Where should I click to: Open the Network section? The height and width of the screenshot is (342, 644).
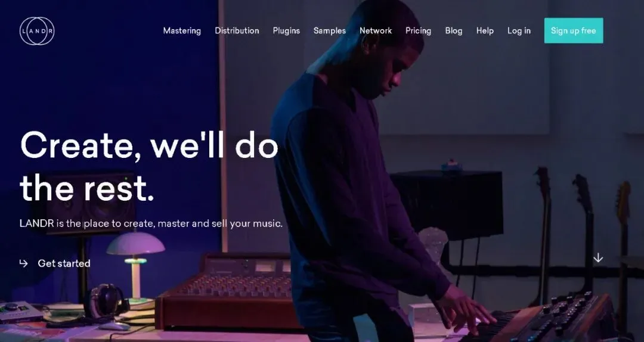pos(376,31)
